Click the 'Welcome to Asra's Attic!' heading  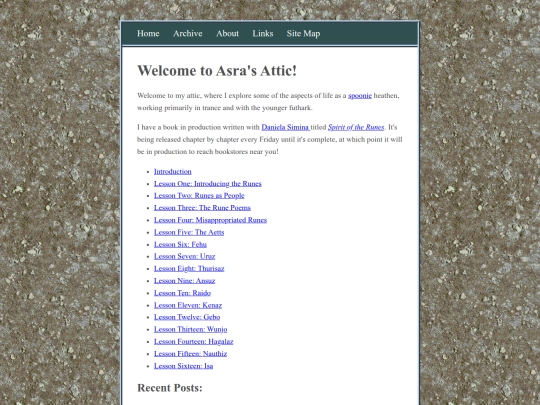pos(217,71)
